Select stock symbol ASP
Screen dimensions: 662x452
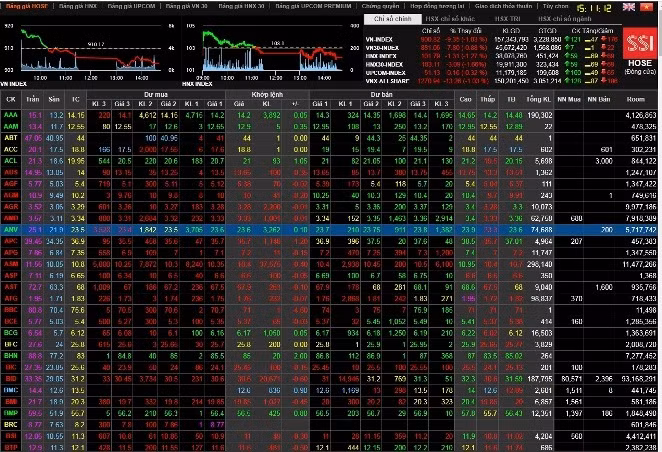pos(11,276)
